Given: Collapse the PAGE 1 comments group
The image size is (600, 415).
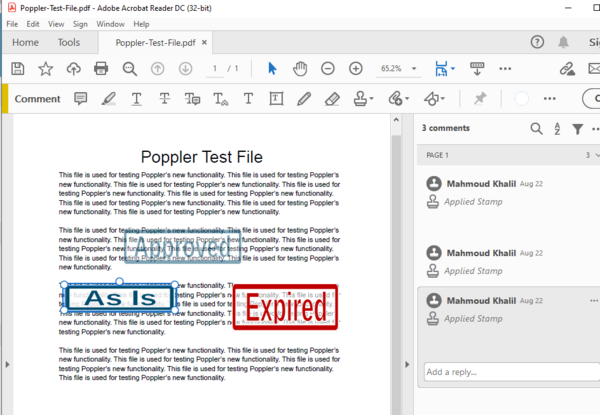Looking at the screenshot, I should tap(597, 156).
